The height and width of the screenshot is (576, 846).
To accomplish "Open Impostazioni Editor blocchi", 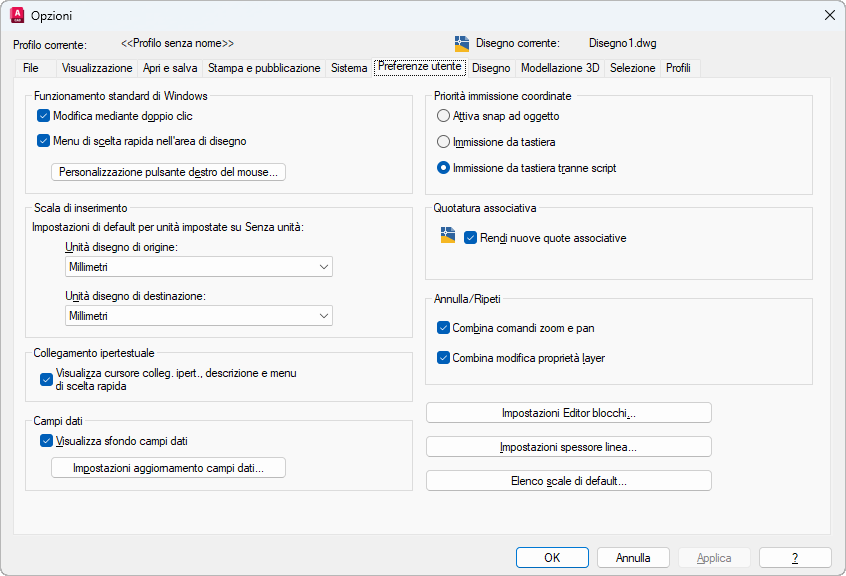I will click(x=568, y=413).
